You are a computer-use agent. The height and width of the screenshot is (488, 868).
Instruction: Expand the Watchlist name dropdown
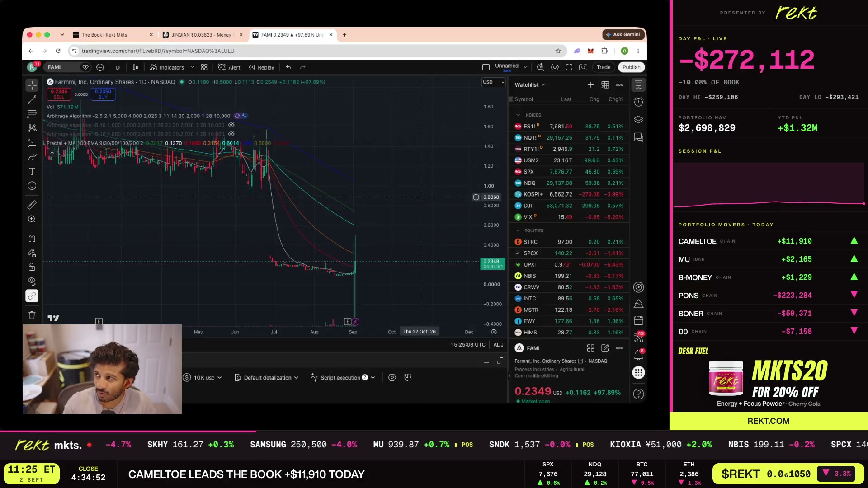click(x=530, y=85)
